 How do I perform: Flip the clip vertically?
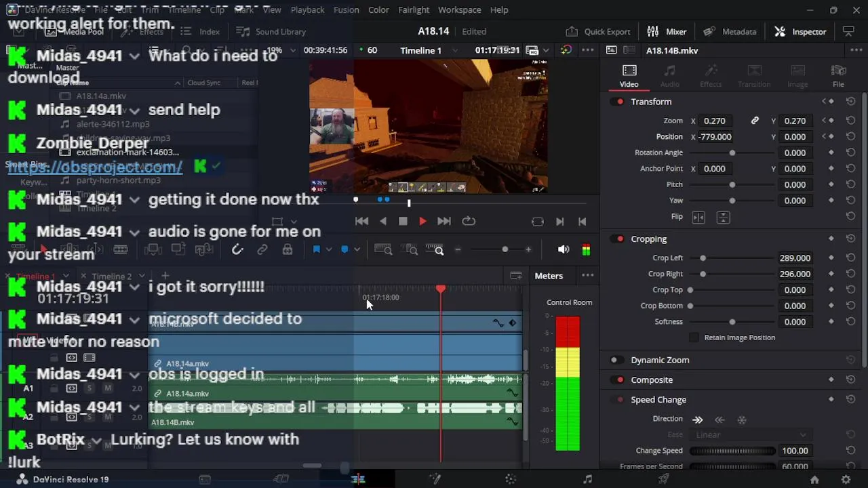click(723, 217)
